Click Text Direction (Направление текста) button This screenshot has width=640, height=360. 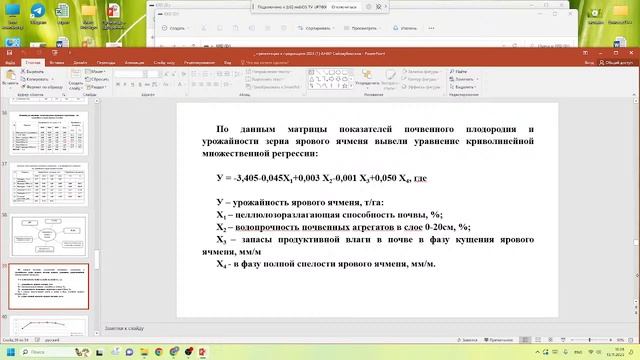click(x=269, y=71)
